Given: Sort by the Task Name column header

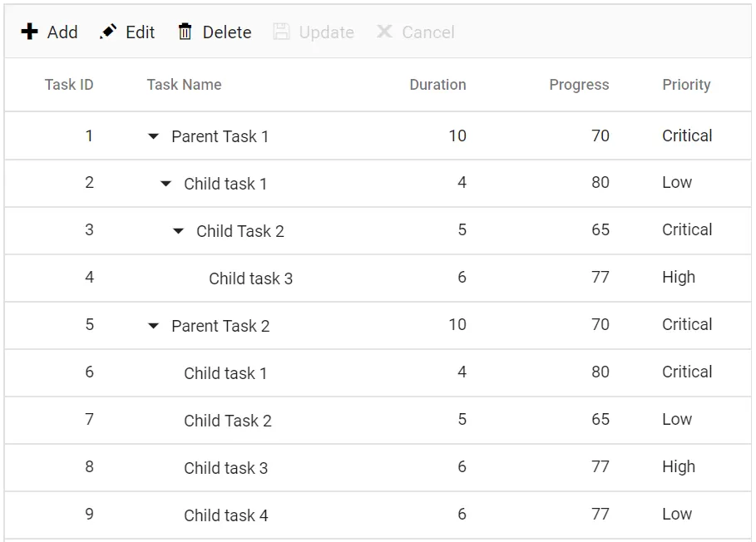Looking at the screenshot, I should pyautogui.click(x=184, y=84).
